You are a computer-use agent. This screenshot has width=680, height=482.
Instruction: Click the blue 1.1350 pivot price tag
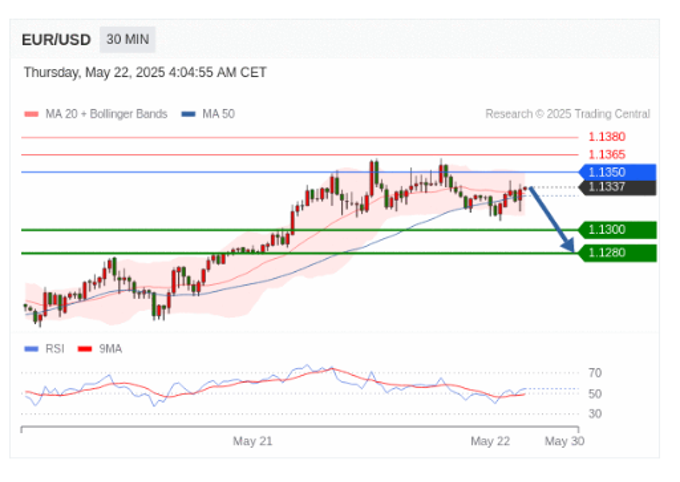click(618, 172)
